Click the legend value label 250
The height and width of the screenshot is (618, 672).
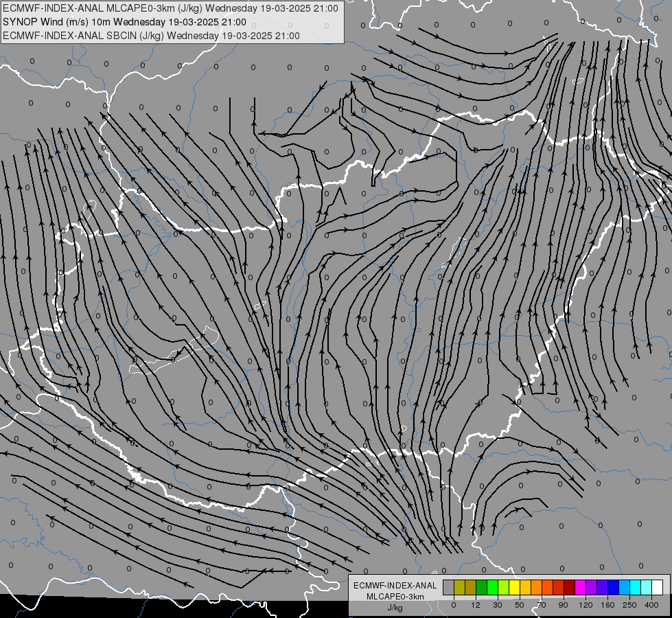pyautogui.click(x=629, y=605)
